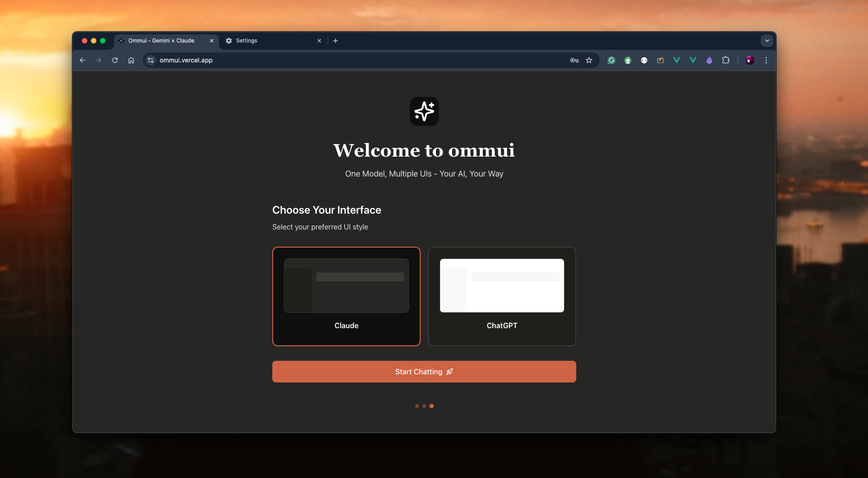Select the ChatGPT interface card
Viewport: 868px width, 478px height.
[502, 296]
